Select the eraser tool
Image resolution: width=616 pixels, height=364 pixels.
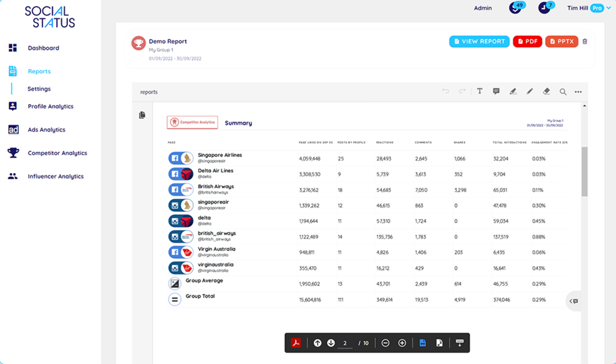[546, 92]
